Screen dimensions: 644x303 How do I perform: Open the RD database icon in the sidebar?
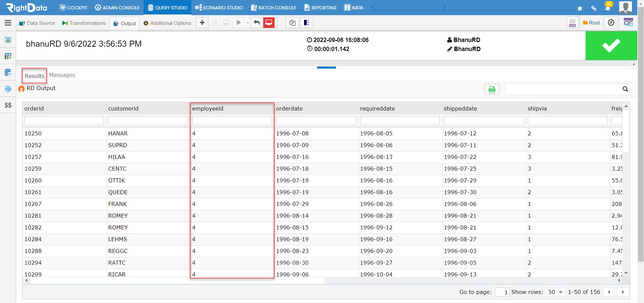coord(8,73)
